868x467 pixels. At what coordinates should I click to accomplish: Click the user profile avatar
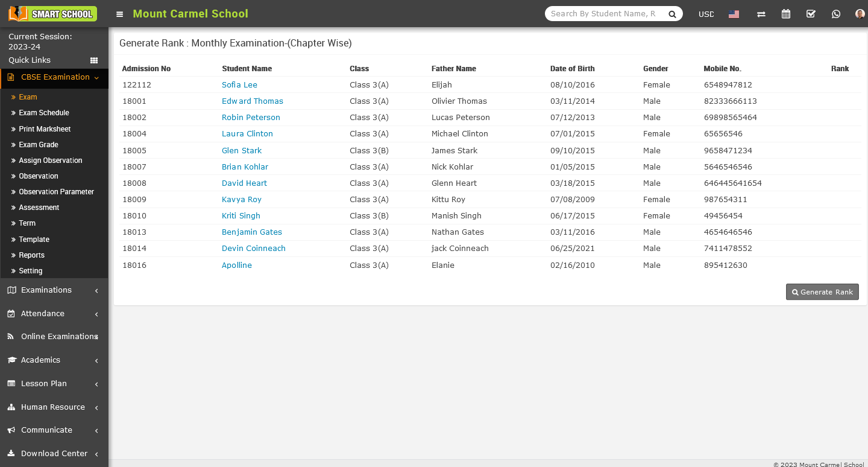pyautogui.click(x=860, y=13)
